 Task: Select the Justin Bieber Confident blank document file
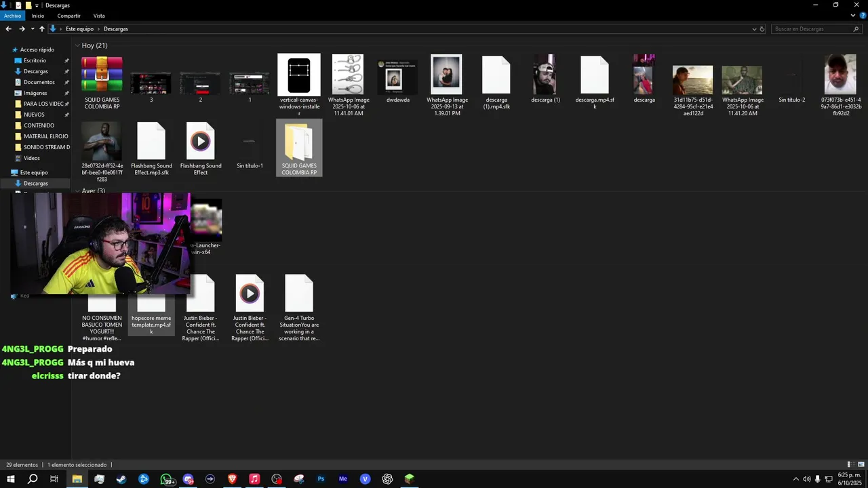tap(201, 307)
